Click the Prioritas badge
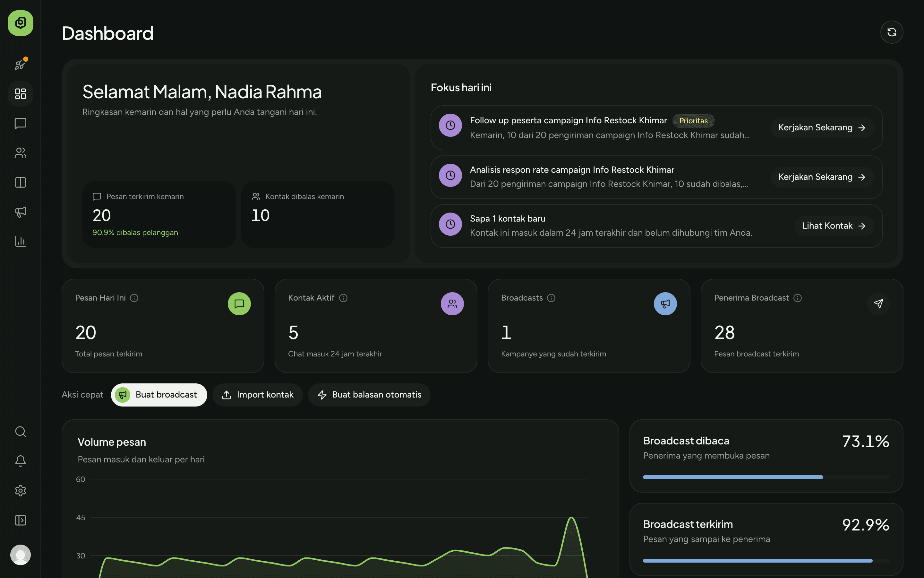 [x=693, y=121]
